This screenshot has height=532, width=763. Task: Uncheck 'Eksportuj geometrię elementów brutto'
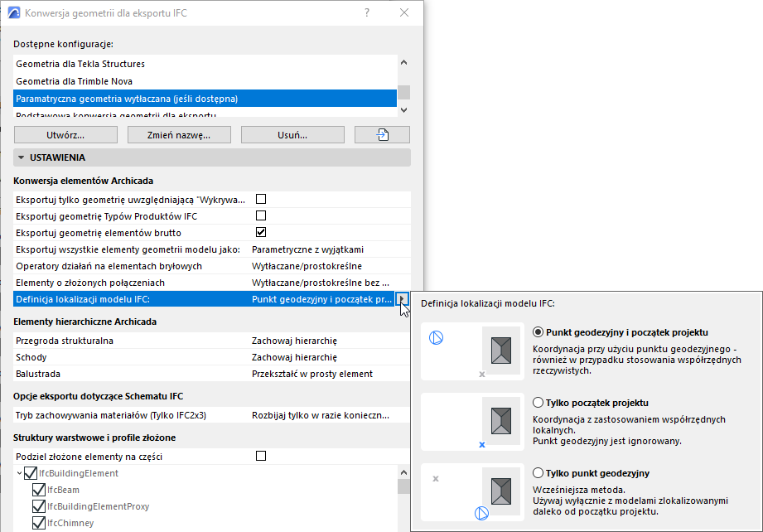click(261, 232)
